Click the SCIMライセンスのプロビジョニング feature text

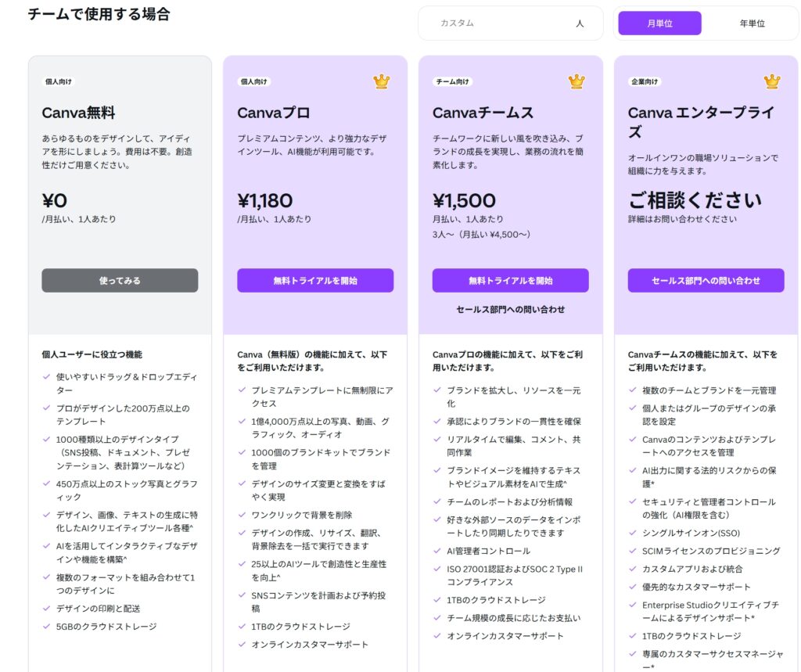[x=711, y=551]
